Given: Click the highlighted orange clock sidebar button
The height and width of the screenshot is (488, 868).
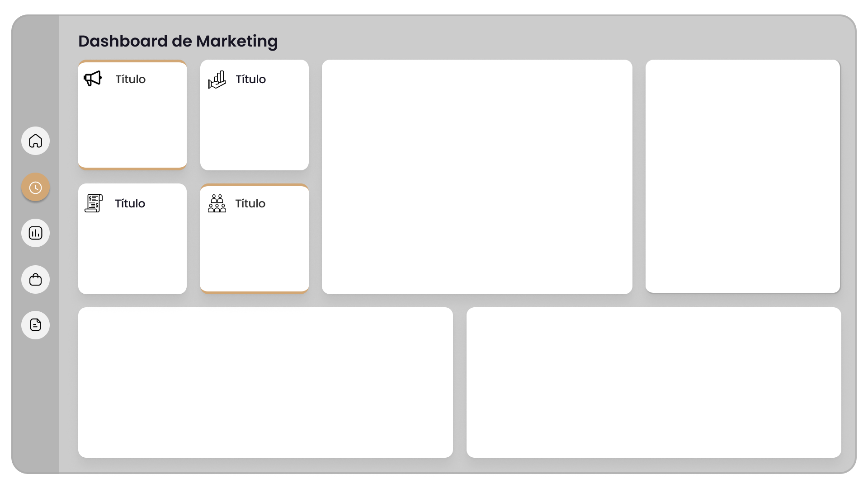Looking at the screenshot, I should (35, 187).
